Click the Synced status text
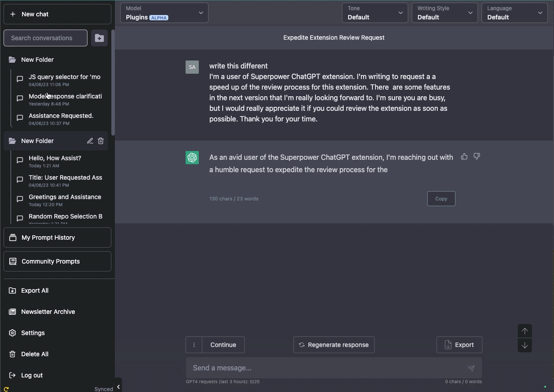The image size is (554, 392). [x=104, y=389]
